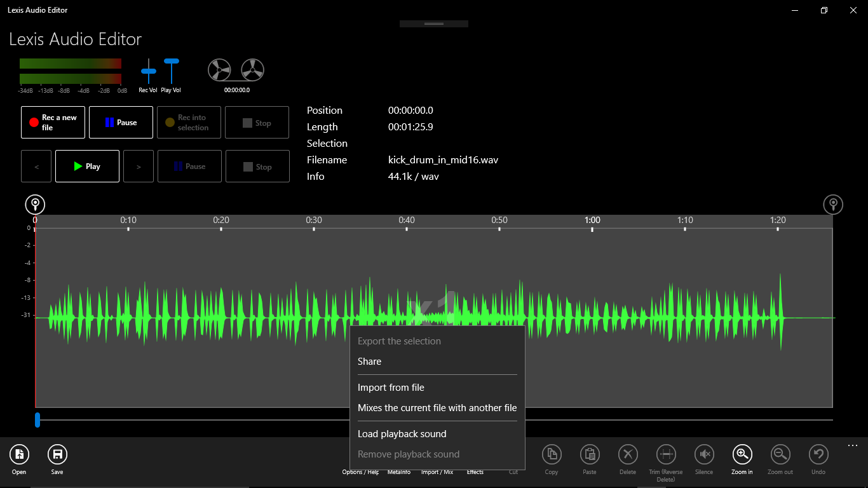This screenshot has width=868, height=488.
Task: Click the Paste clipboard icon
Action: 590,454
